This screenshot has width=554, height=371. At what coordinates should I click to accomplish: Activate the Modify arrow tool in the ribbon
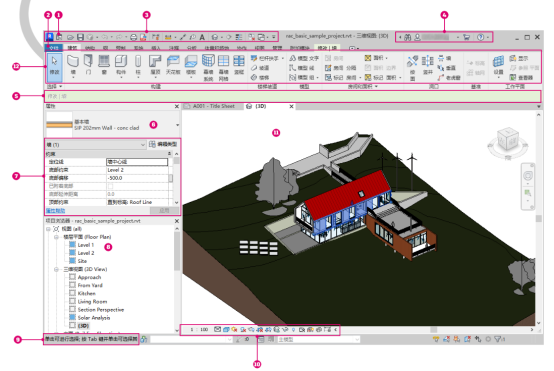click(54, 67)
